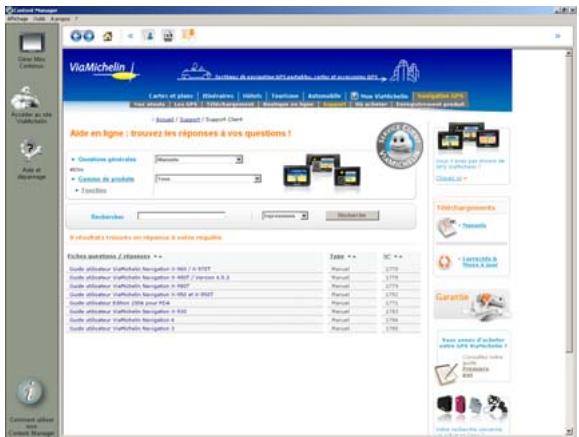Open guide utilisateur ViaMichelin Navigation 5
The width and height of the screenshot is (579, 437).
121,328
